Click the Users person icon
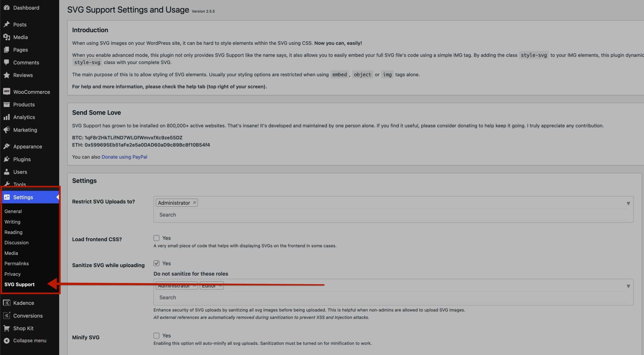Image resolution: width=644 pixels, height=355 pixels. tap(7, 172)
